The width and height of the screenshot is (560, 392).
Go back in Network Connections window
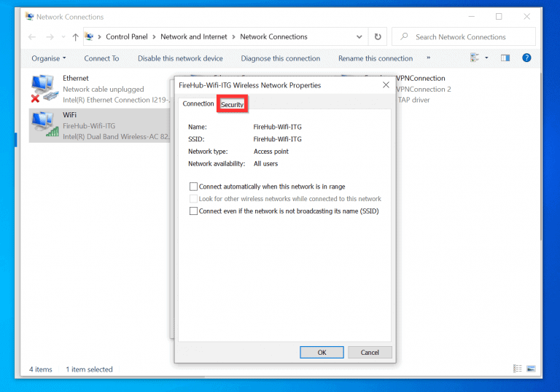coord(32,36)
